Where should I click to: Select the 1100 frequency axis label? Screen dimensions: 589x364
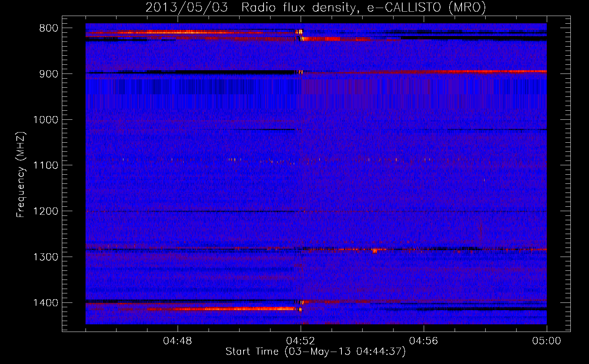tap(46, 166)
